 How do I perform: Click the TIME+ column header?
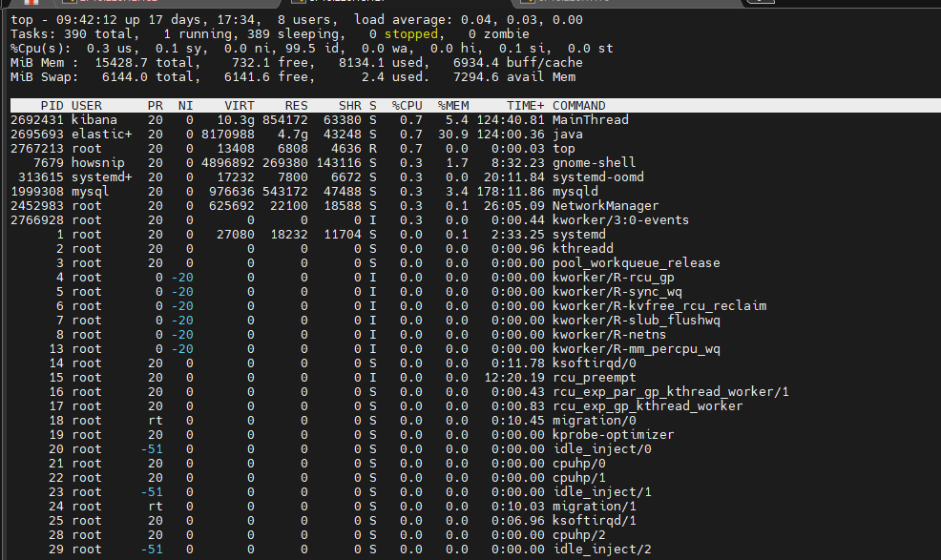pos(525,106)
